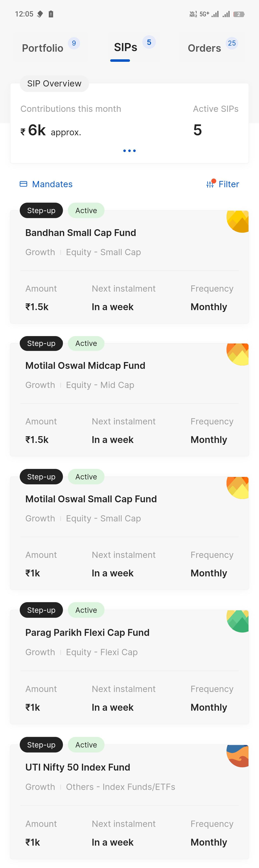Switch to the Orders tab

coord(204,48)
